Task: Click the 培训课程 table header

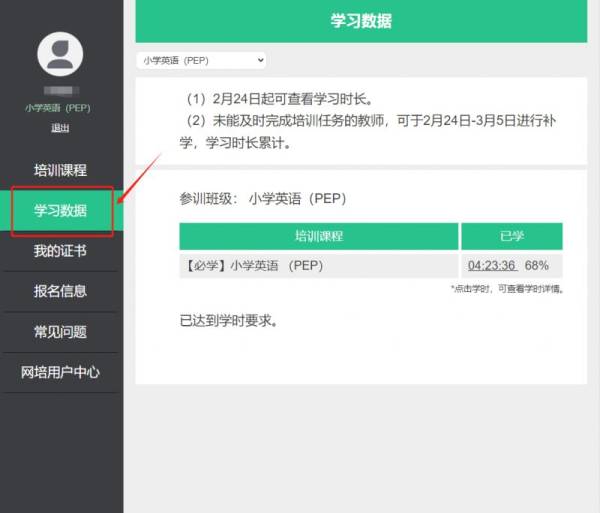Action: point(318,236)
